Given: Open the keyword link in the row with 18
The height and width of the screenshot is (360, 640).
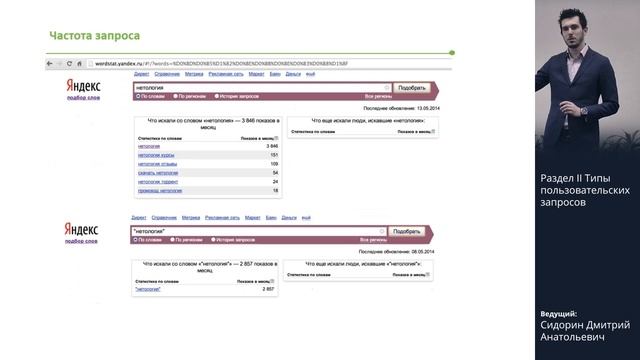Looking at the screenshot, I should tap(160, 191).
